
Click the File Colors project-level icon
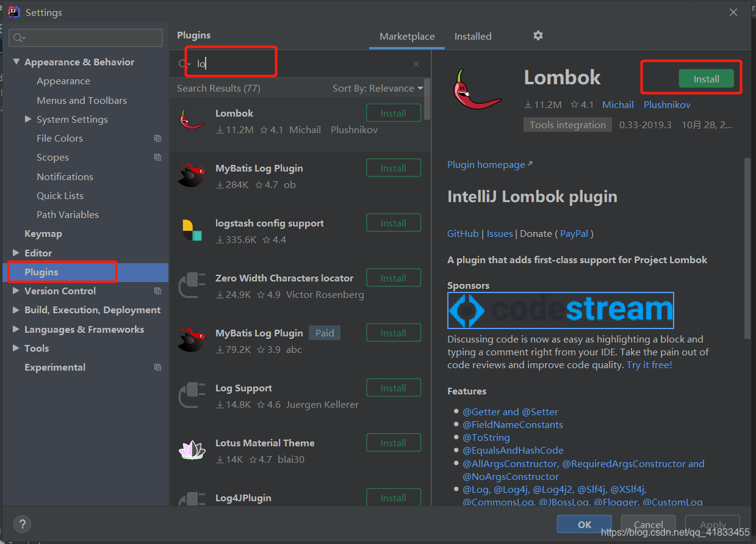(158, 138)
